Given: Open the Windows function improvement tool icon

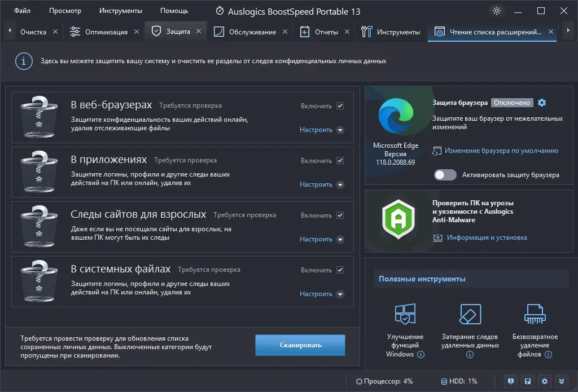Looking at the screenshot, I should click(x=405, y=315).
